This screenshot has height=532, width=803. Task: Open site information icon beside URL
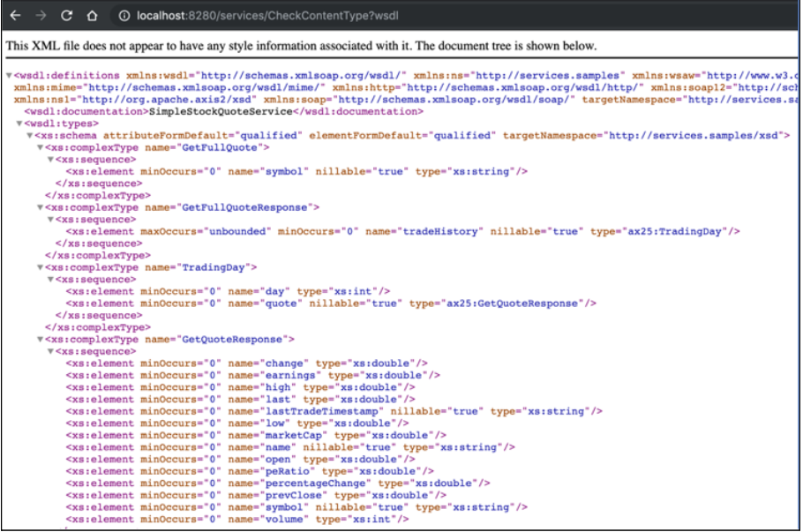[124, 16]
